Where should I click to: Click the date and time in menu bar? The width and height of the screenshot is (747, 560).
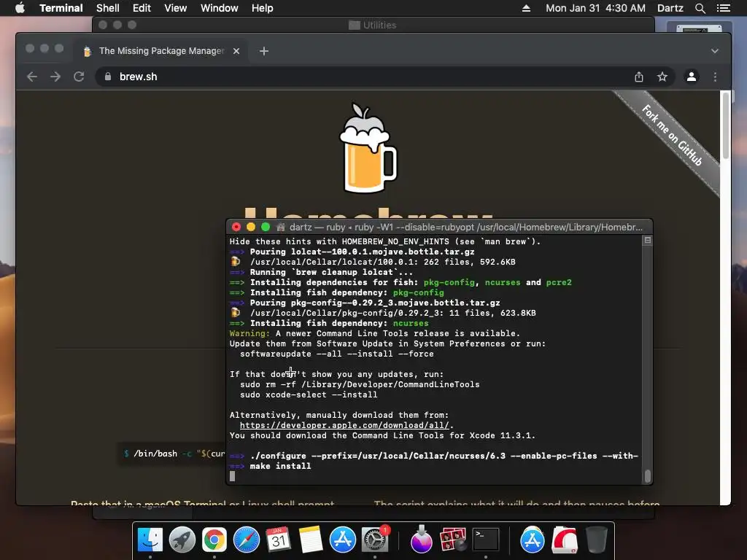pos(595,8)
